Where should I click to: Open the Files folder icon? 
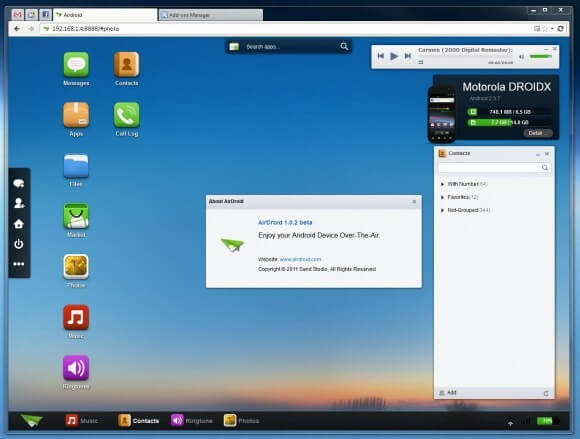(x=76, y=166)
